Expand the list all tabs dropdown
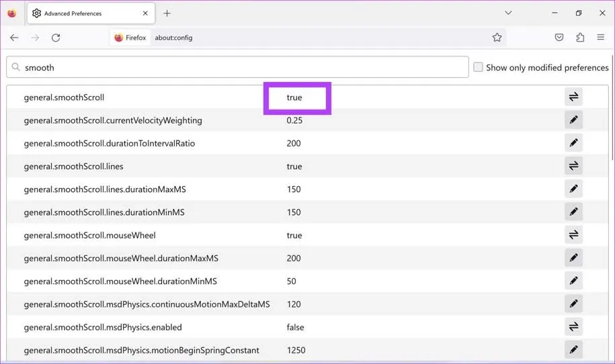The width and height of the screenshot is (615, 364). pyautogui.click(x=508, y=13)
